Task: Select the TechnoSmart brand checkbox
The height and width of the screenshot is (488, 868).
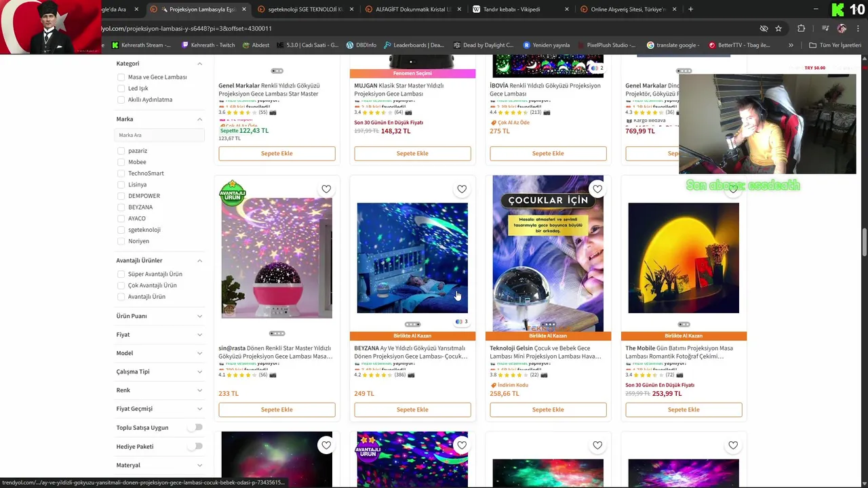Action: pos(121,174)
